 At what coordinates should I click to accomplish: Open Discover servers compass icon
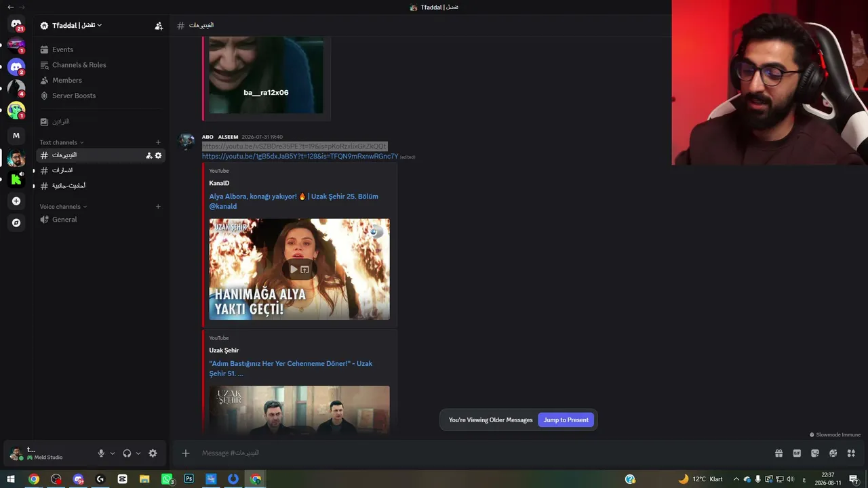16,222
